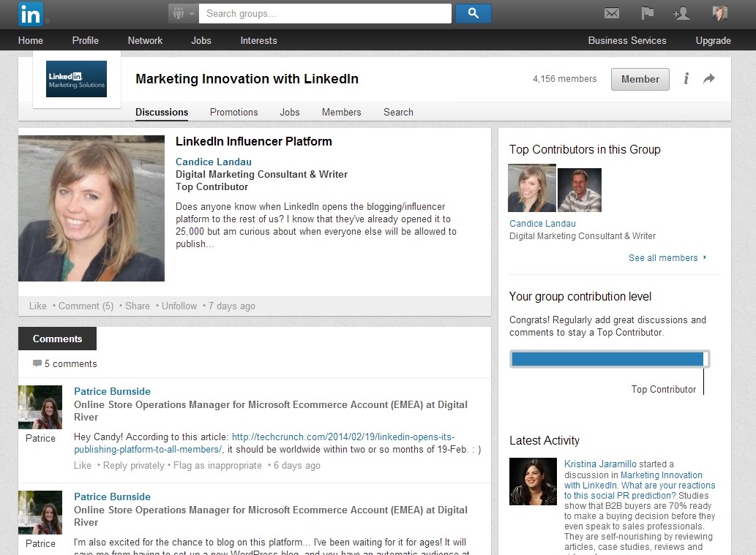Switch to the Promotions tab
The width and height of the screenshot is (756, 555).
[x=233, y=112]
